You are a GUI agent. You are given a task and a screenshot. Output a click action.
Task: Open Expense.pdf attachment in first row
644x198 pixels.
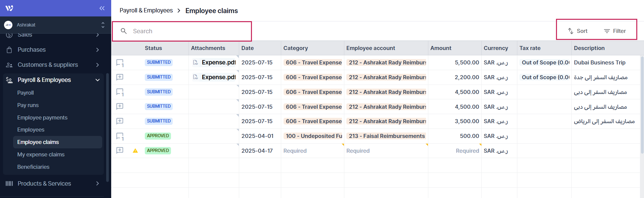pos(218,63)
